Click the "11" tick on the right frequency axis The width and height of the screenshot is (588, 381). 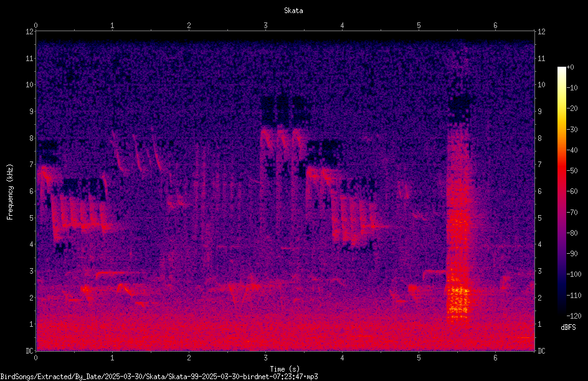click(x=541, y=59)
